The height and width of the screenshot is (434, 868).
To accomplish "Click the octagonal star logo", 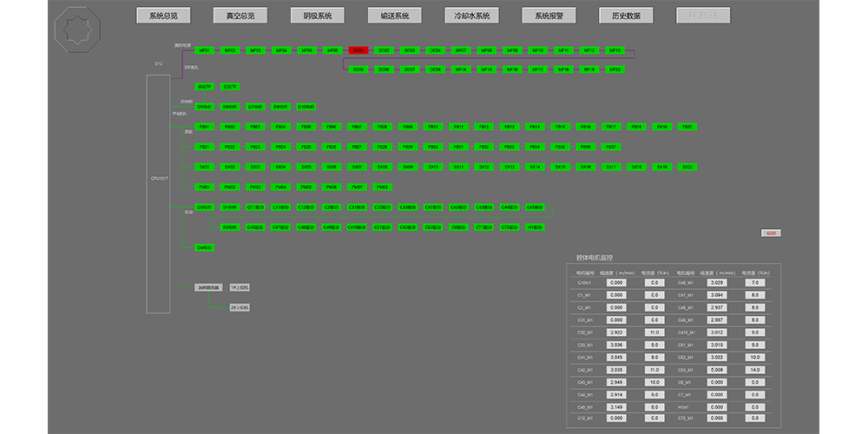I will (x=77, y=30).
